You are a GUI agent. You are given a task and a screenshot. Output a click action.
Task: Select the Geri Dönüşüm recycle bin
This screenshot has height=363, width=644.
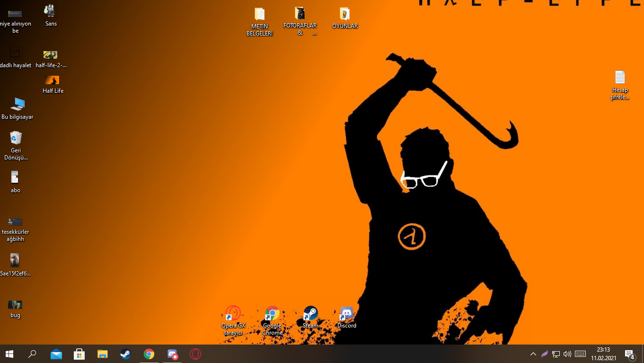click(x=16, y=146)
